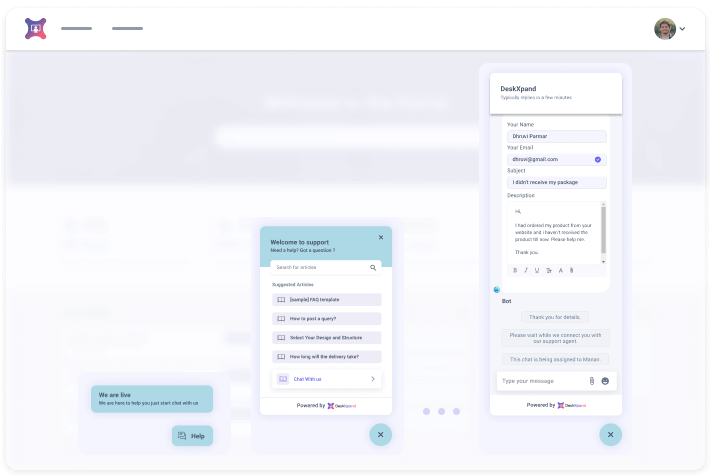Open the [sample] FAQ template article
This screenshot has width=710, height=475.
[326, 299]
